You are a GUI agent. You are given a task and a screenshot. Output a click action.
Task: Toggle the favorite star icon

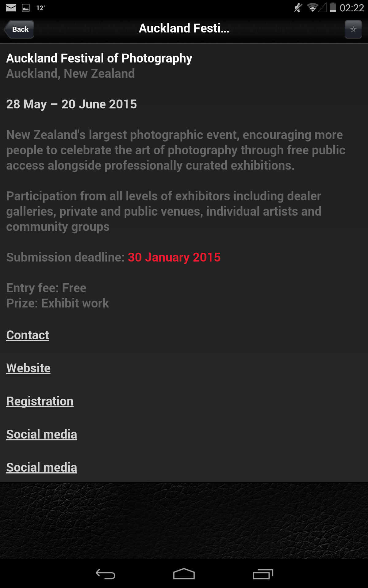(353, 29)
